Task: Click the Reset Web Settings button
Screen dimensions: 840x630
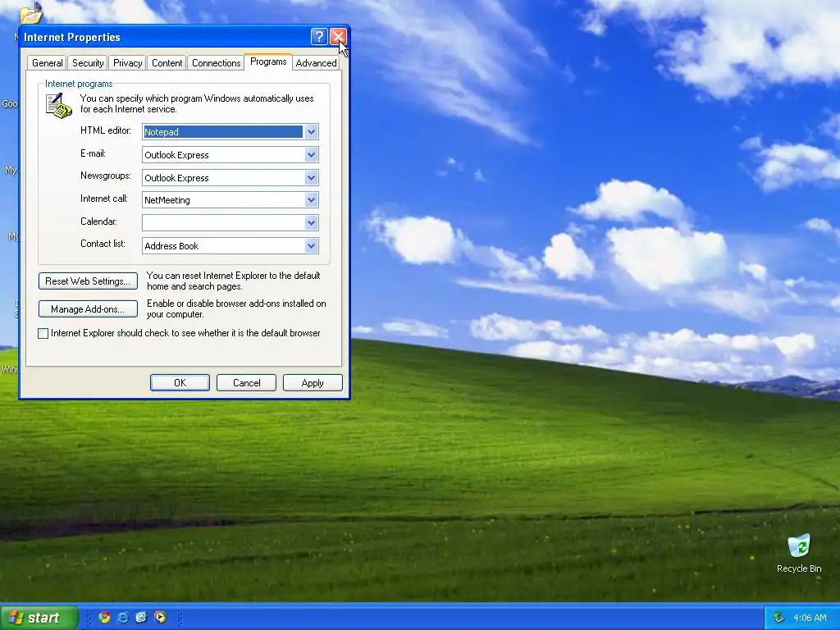Action: pyautogui.click(x=88, y=281)
